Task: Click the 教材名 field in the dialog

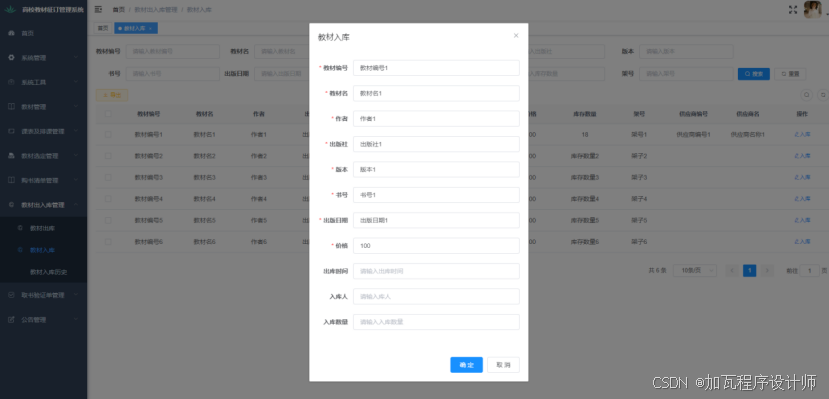Action: 436,93
